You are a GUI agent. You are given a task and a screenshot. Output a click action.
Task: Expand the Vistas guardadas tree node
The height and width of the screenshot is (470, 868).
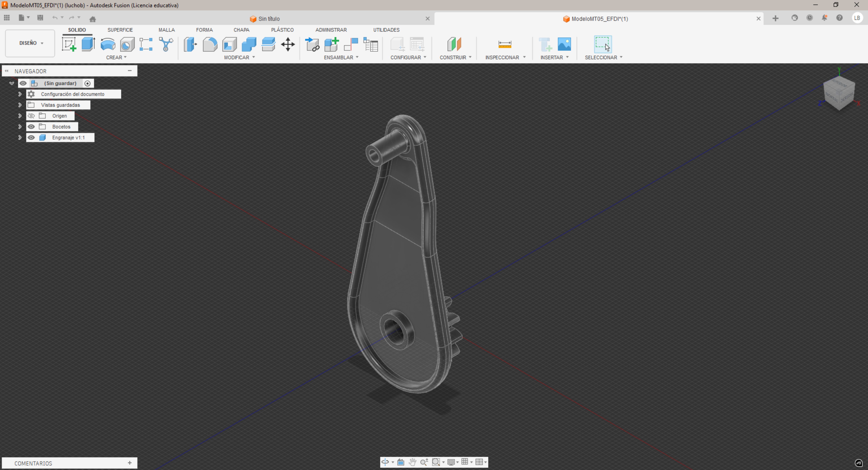click(20, 105)
